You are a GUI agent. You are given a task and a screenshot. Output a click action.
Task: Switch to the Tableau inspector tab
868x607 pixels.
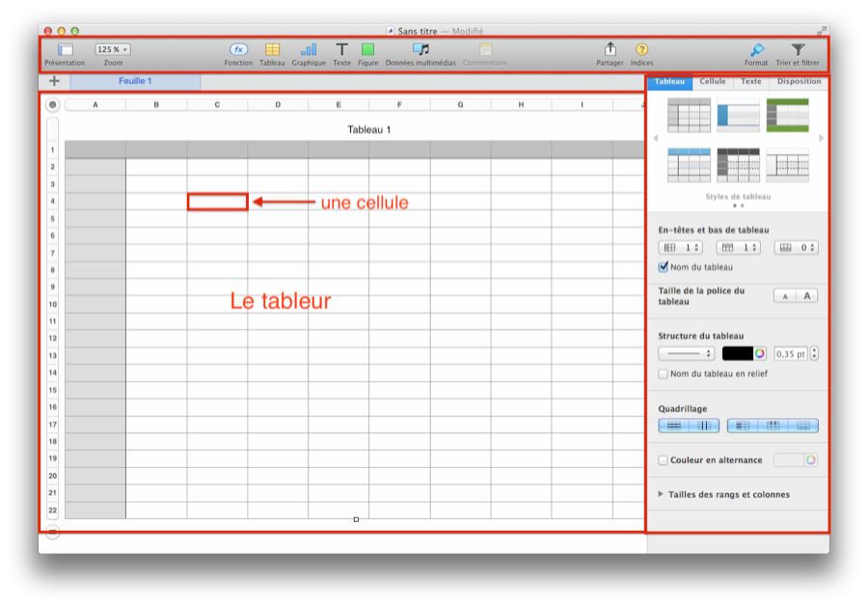pyautogui.click(x=670, y=81)
